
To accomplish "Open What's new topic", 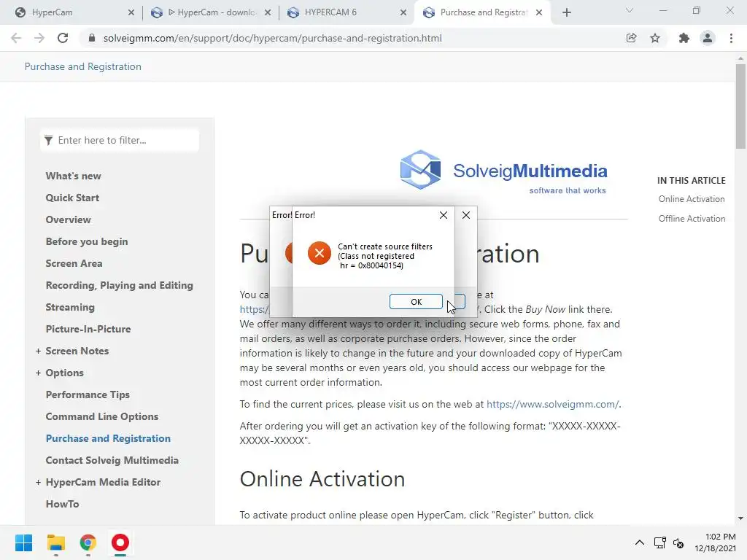I will tap(74, 176).
